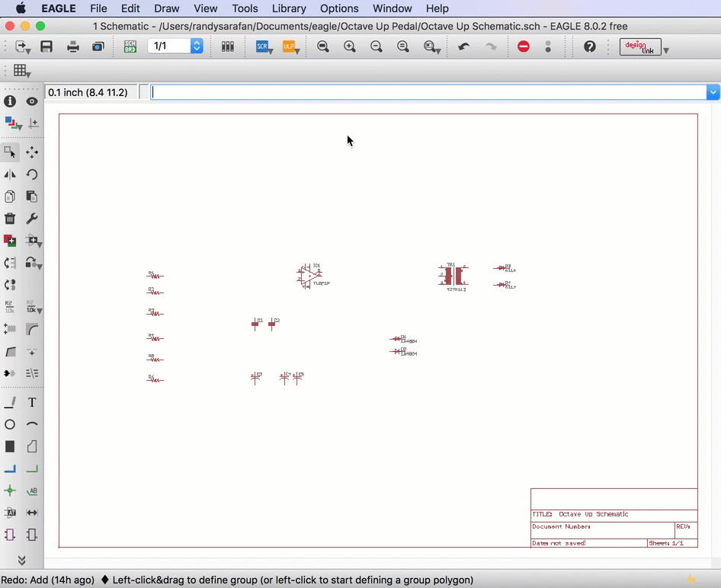The width and height of the screenshot is (721, 588).
Task: Select the Circle drawing tool
Action: coord(10,424)
